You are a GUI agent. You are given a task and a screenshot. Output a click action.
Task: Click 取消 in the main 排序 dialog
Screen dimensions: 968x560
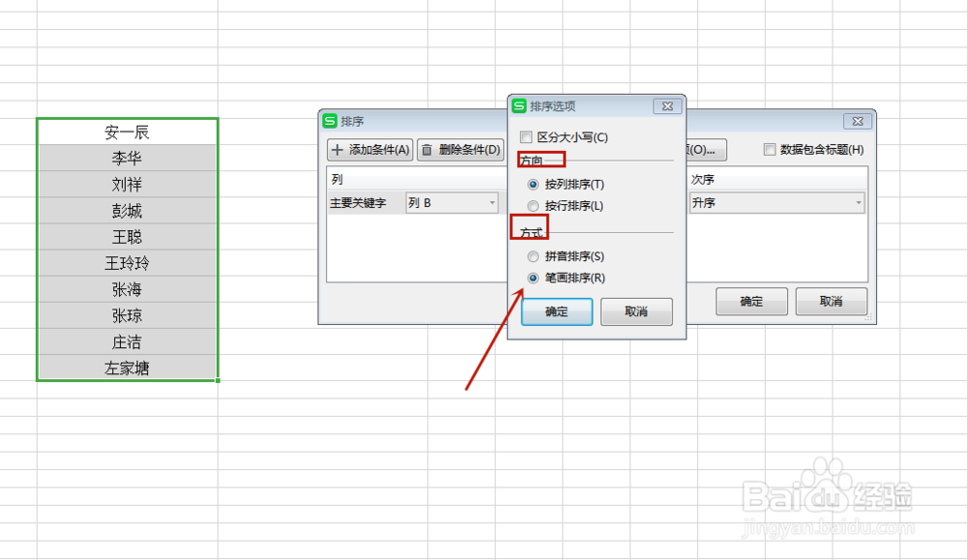tap(833, 302)
